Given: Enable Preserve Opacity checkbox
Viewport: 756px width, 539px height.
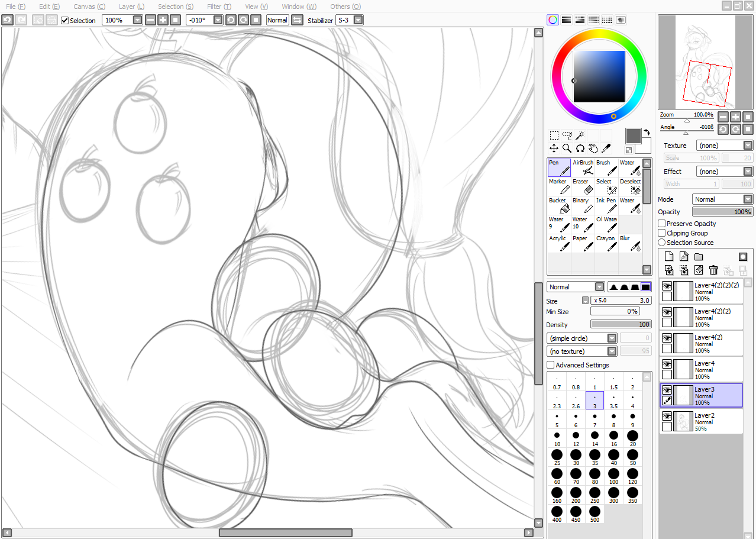Looking at the screenshot, I should (x=662, y=224).
